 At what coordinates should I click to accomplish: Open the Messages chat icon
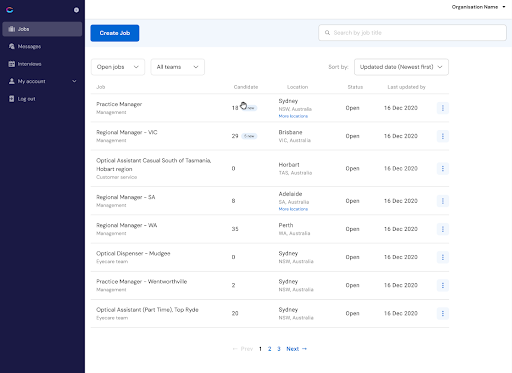click(12, 46)
